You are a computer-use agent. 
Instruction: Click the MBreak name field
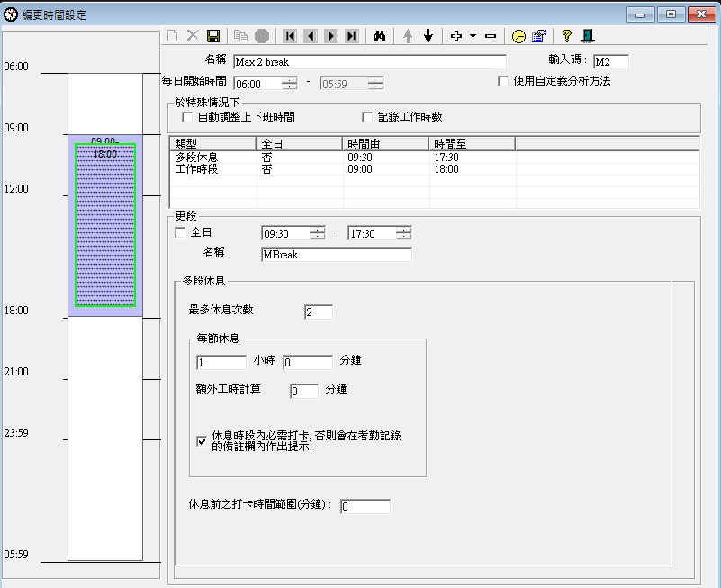[337, 255]
